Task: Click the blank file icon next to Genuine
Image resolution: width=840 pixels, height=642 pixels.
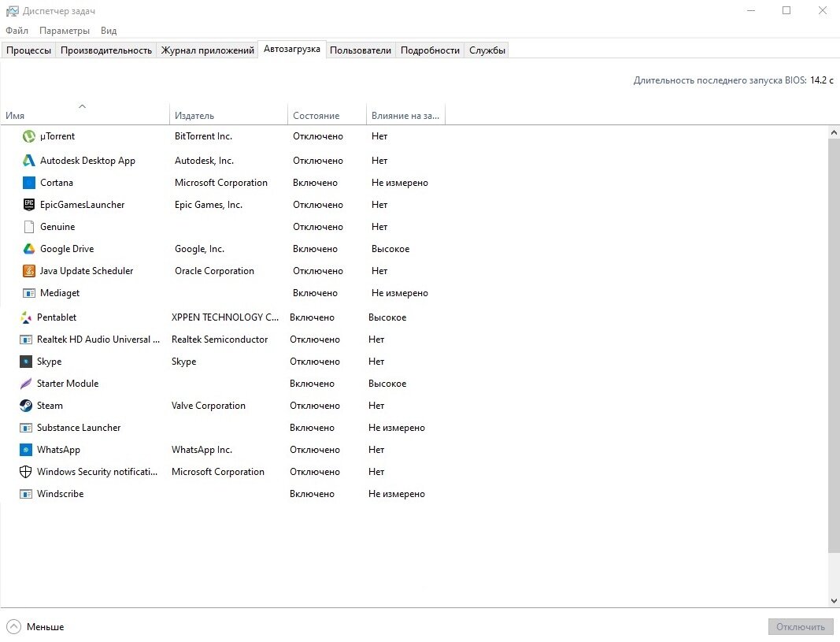Action: tap(29, 227)
